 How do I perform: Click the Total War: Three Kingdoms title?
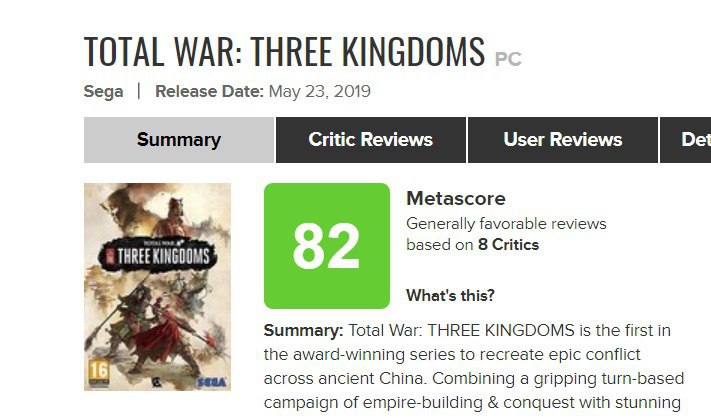284,51
